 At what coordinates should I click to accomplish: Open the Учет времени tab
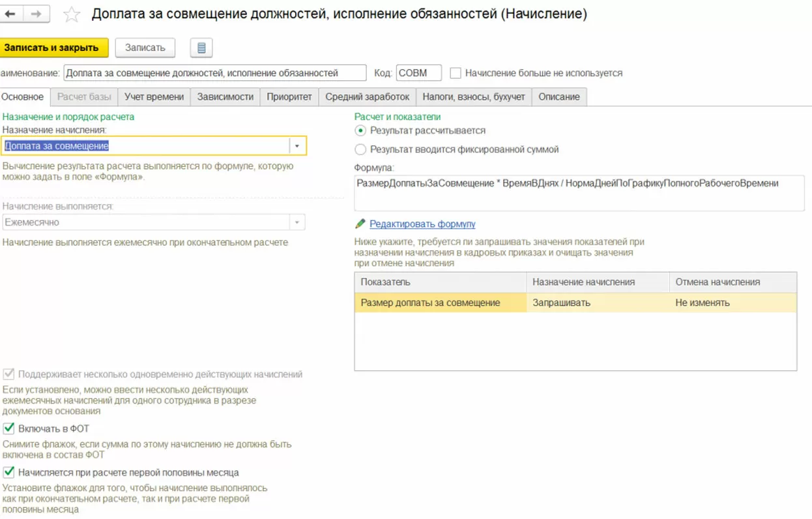tap(154, 96)
